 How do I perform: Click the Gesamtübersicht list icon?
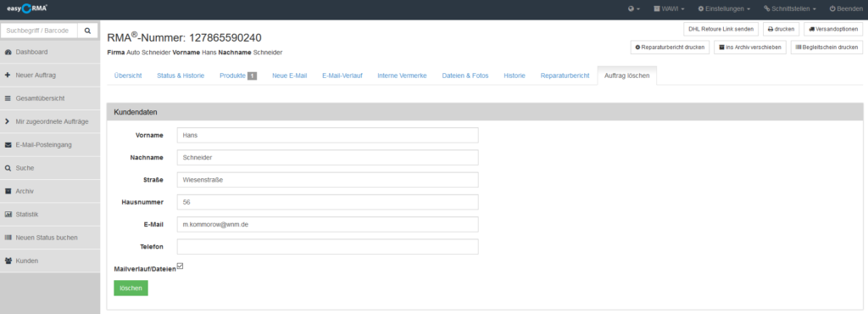pos(8,98)
